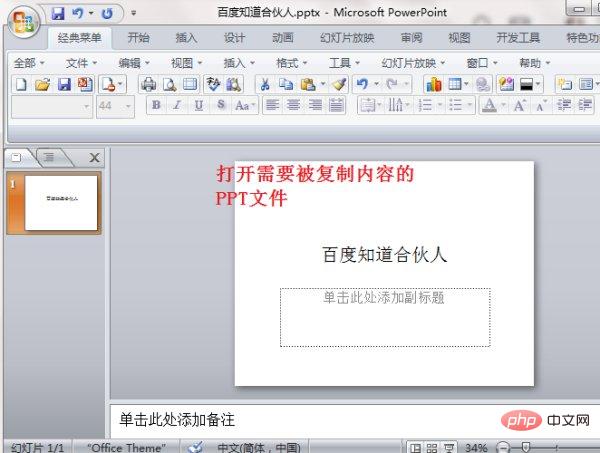The height and width of the screenshot is (453, 600).
Task: Save via the Quick Access Toolbar
Action: coord(58,14)
